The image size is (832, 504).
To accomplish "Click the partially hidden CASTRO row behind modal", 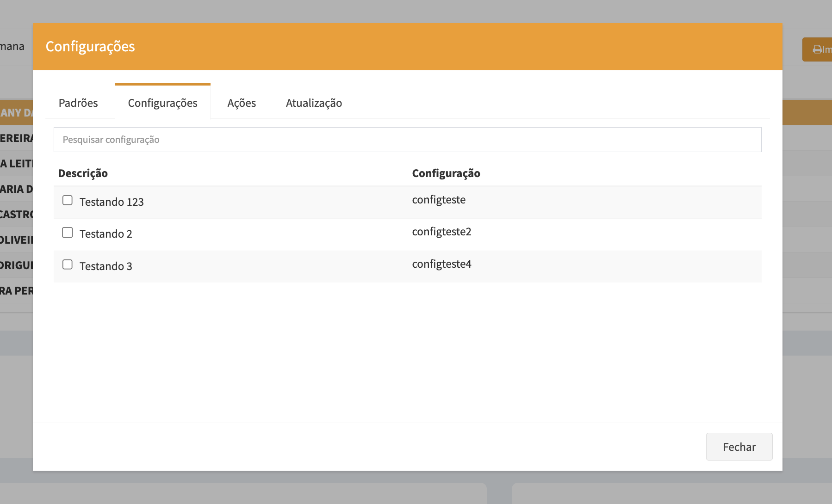I will [16, 215].
